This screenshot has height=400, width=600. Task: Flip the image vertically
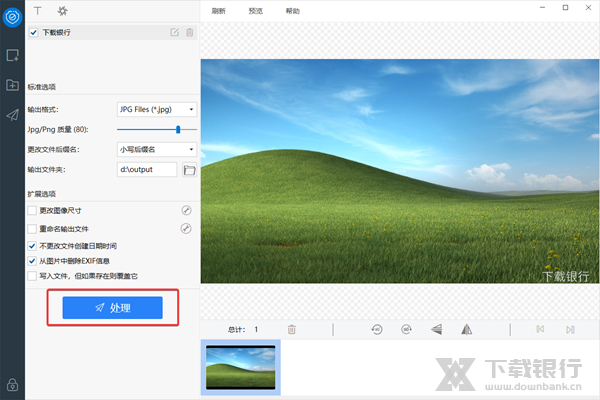click(437, 329)
